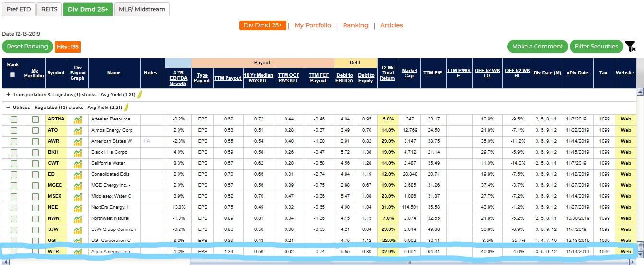Open dividend payout graph for CWT

tap(78, 163)
